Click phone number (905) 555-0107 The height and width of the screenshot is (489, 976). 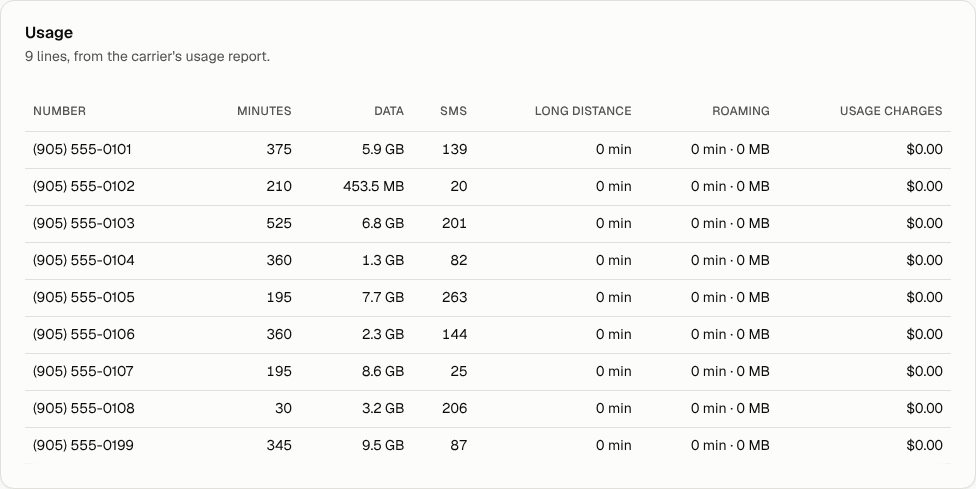[x=83, y=371]
